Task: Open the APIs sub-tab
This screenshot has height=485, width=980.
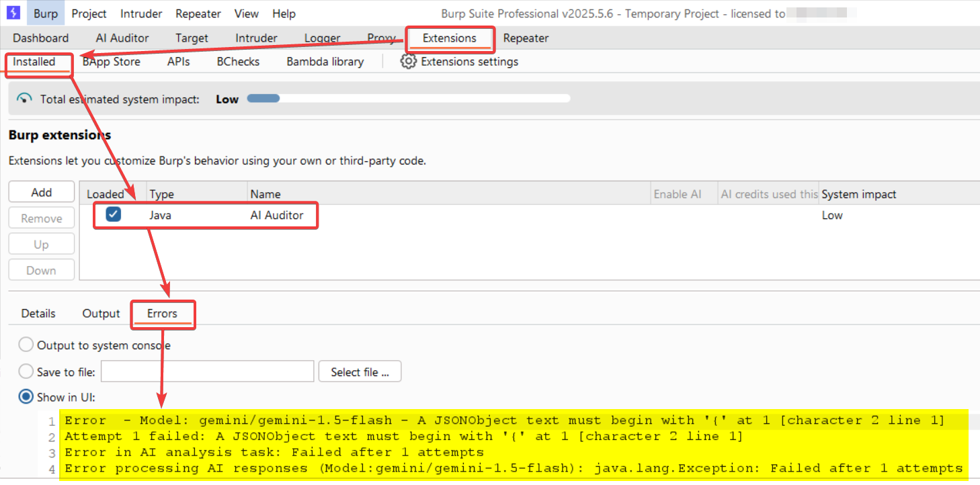Action: coord(179,62)
